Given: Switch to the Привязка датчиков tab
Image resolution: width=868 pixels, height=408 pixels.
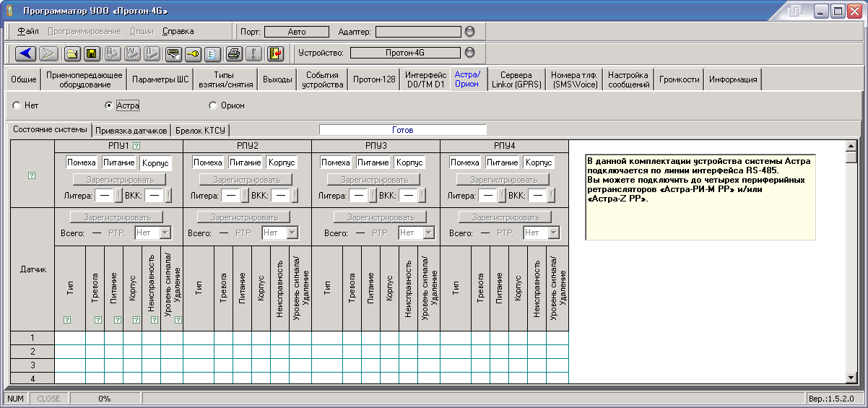Looking at the screenshot, I should click(131, 131).
